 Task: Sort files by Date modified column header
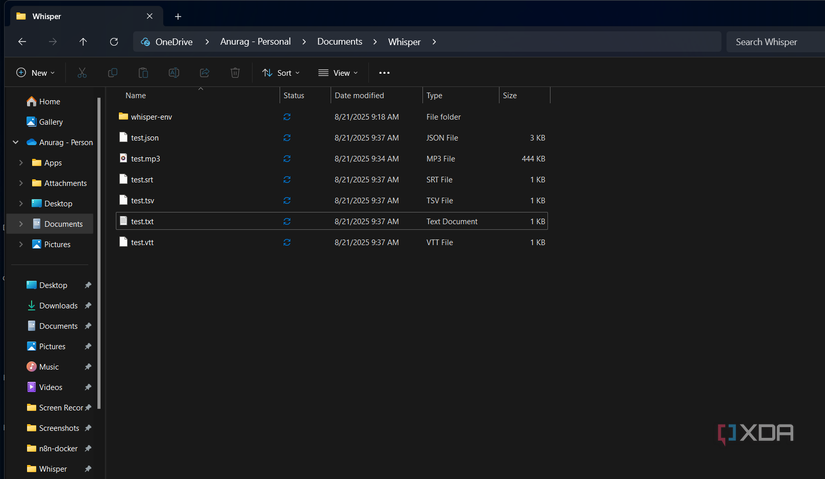pos(359,96)
